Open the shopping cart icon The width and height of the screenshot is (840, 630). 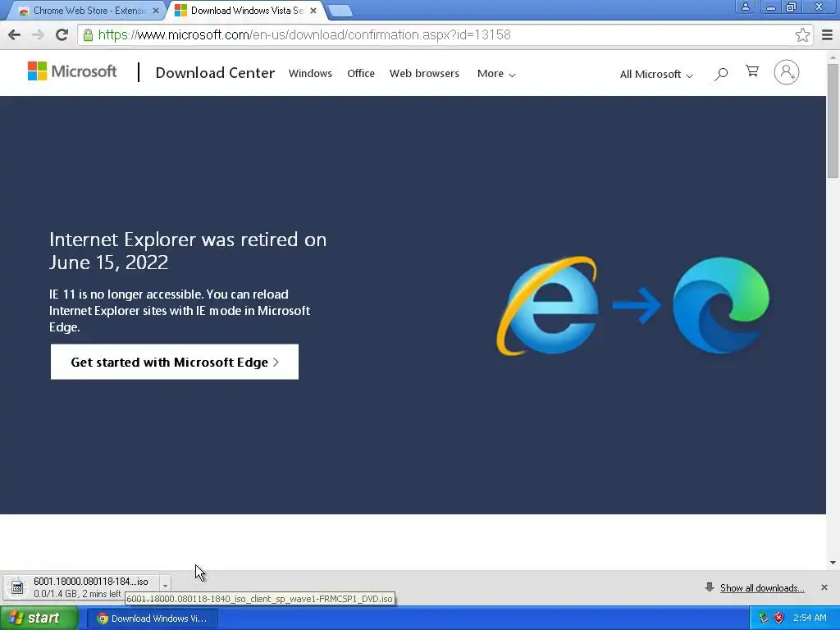point(752,71)
